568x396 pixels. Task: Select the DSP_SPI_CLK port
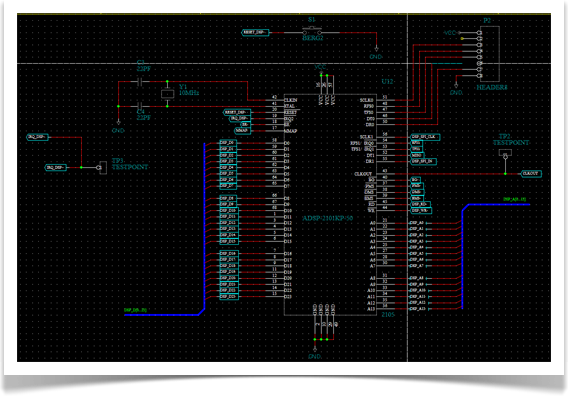[x=425, y=137]
